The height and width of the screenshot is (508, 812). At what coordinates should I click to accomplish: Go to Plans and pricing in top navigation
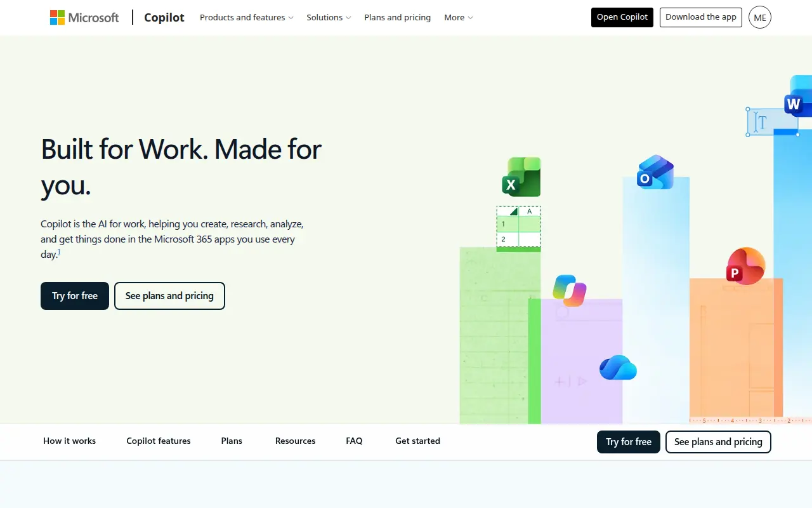point(398,18)
